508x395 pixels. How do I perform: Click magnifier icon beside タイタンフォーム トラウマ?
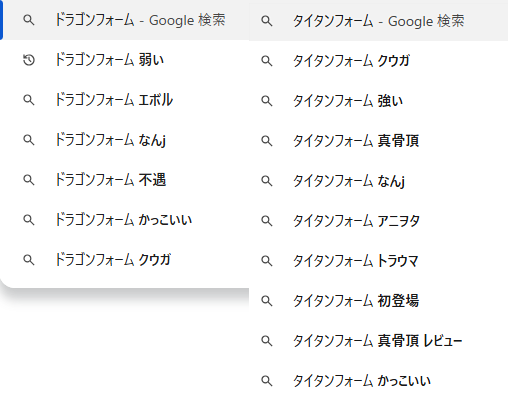pyautogui.click(x=267, y=261)
